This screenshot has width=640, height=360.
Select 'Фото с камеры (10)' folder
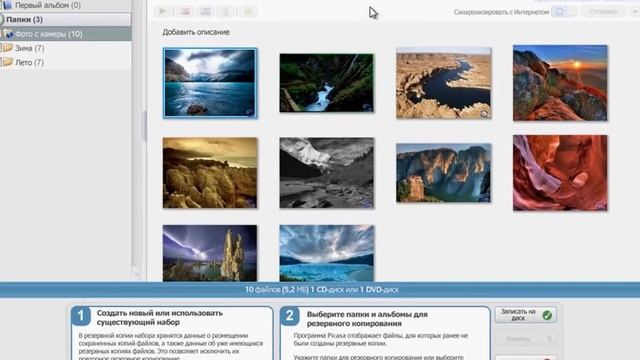click(x=65, y=34)
